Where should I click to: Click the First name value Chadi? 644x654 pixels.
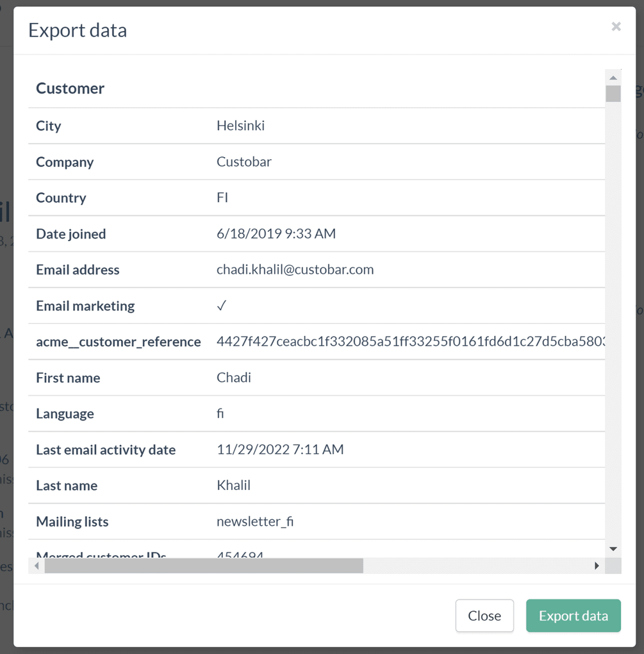tap(234, 378)
